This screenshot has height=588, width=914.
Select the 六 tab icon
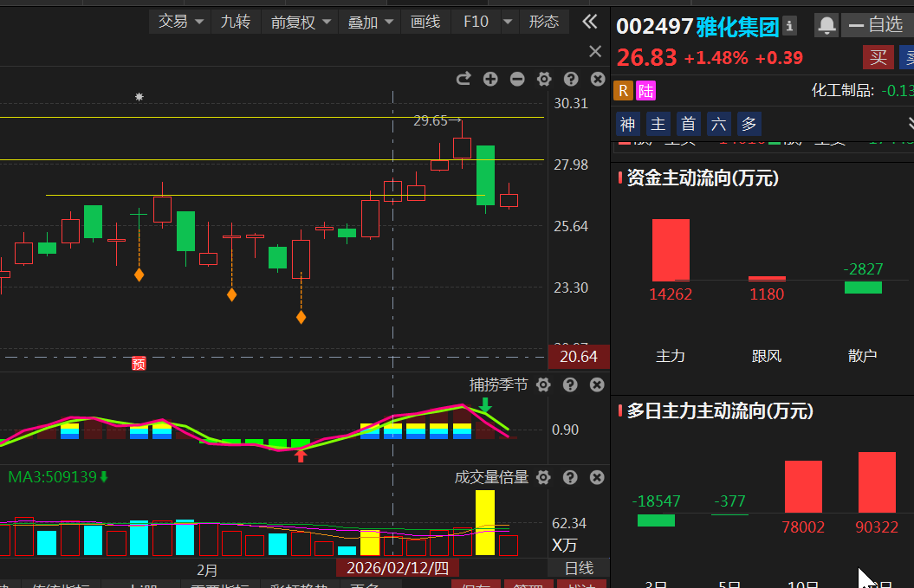point(719,124)
